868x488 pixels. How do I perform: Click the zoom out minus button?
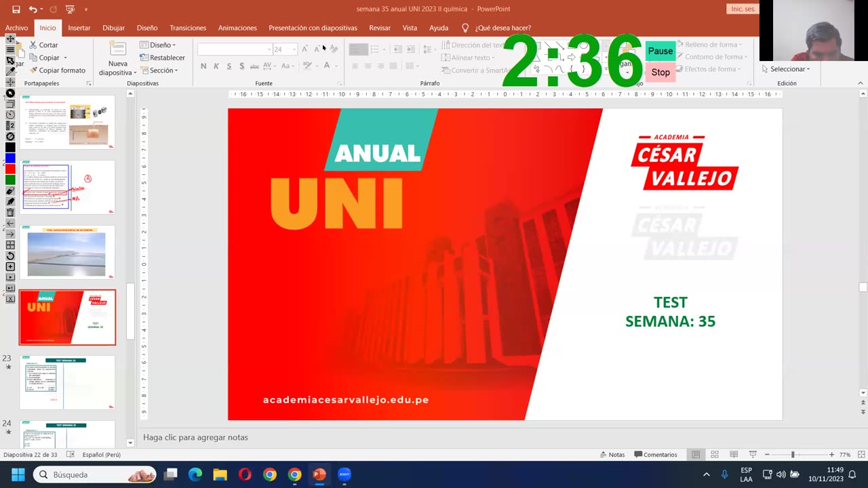point(767,455)
